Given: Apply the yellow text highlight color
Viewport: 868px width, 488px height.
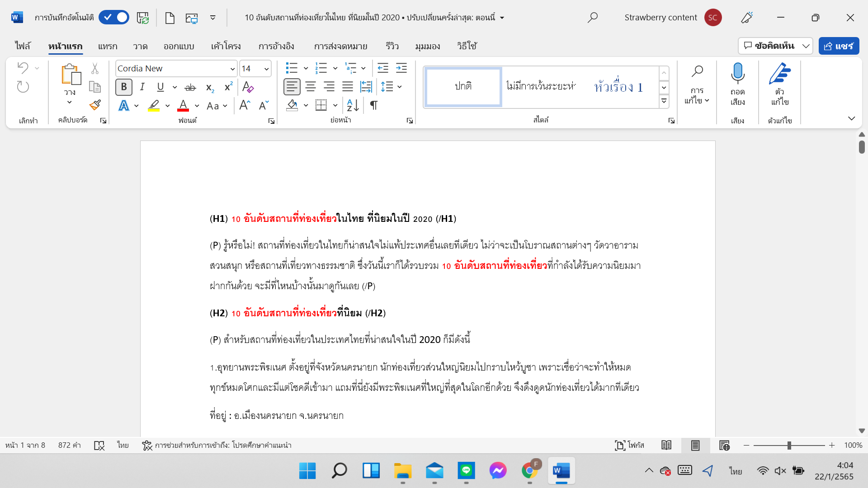Looking at the screenshot, I should point(154,106).
